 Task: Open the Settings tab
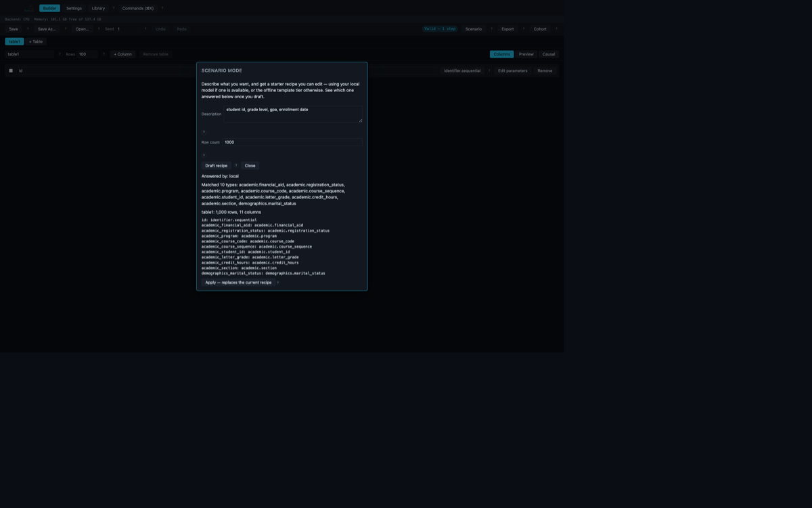point(74,8)
